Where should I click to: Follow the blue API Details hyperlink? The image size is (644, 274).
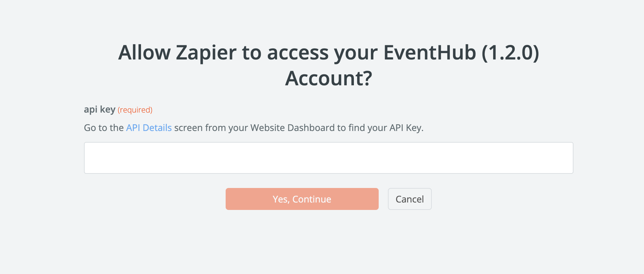click(149, 128)
